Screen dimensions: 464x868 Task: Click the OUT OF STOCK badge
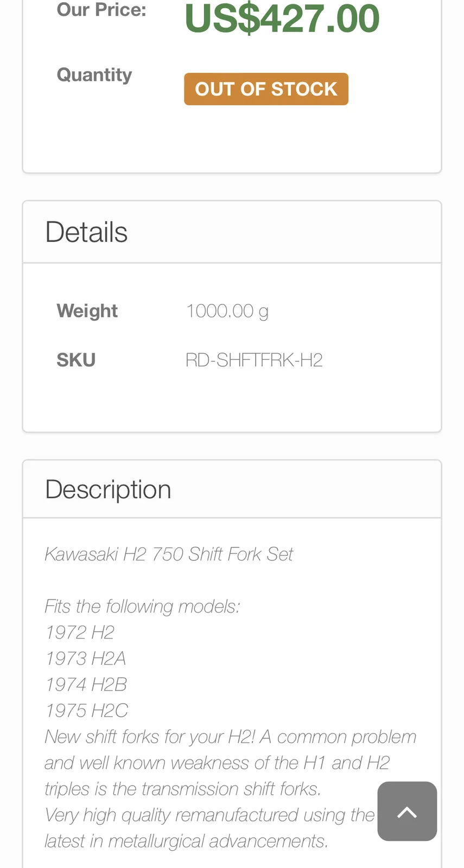coord(266,89)
